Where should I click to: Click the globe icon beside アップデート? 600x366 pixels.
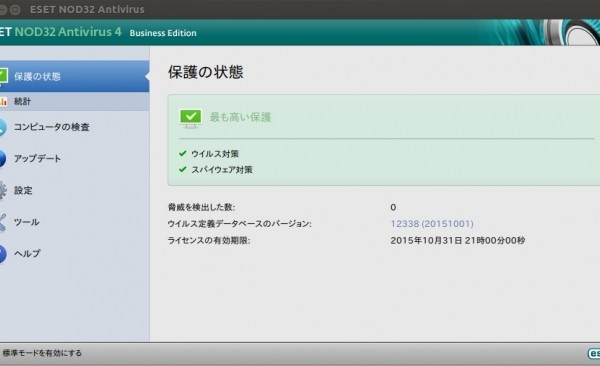[3, 158]
